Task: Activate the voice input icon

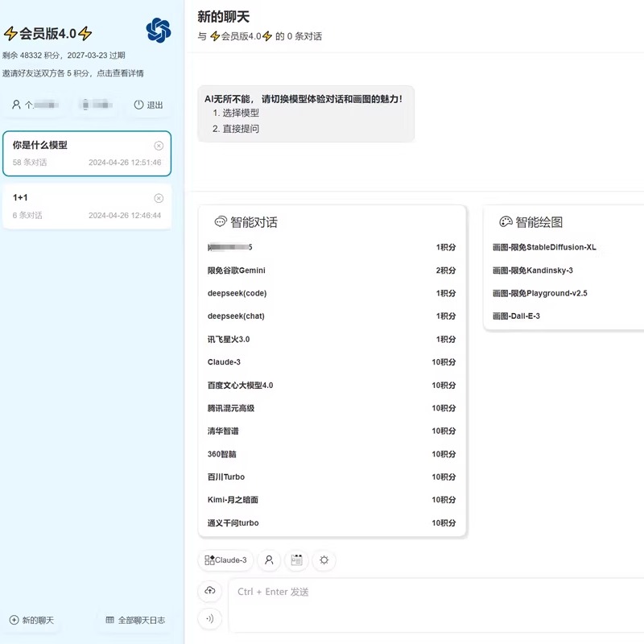Action: (209, 619)
